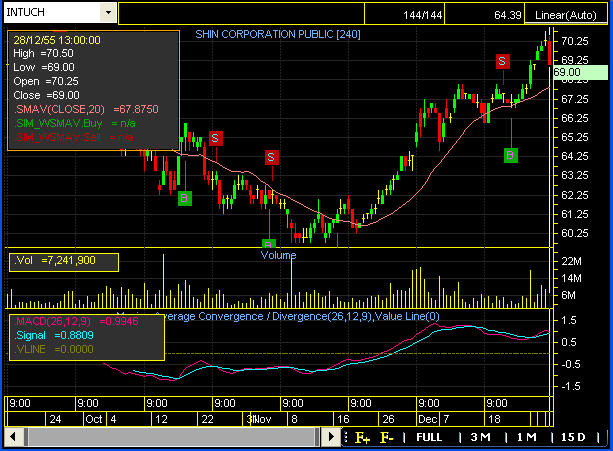
Task: Click the .SMAV(CLOSE,20) =67.8750 line
Action: 87,109
